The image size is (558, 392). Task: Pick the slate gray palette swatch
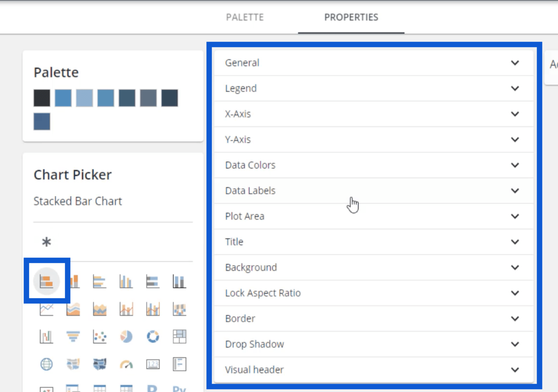pos(148,98)
